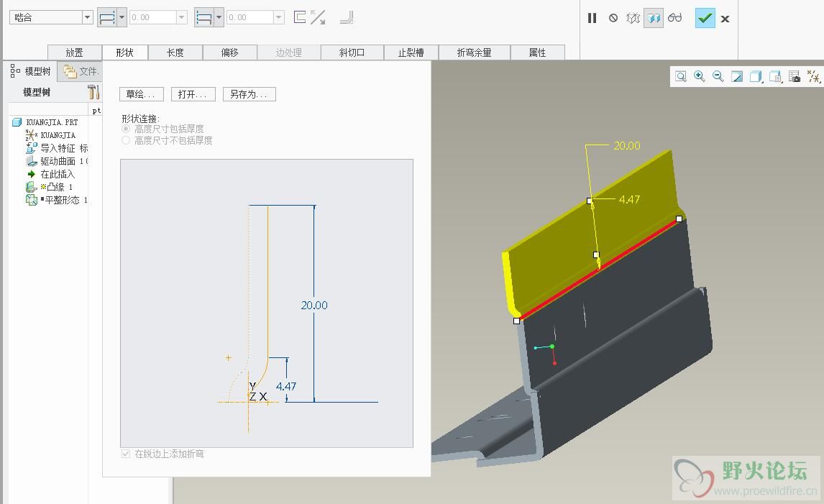824x504 pixels.
Task: Open the display style cube icon
Action: [x=756, y=77]
